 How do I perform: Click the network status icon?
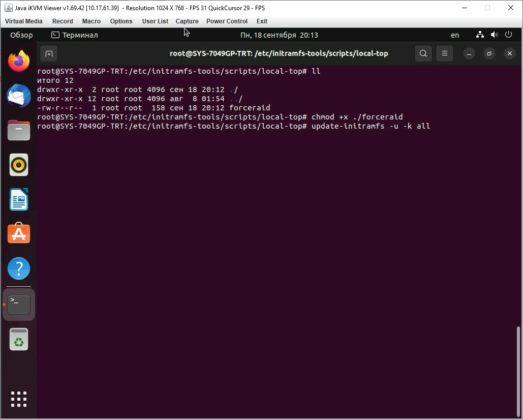(480, 35)
